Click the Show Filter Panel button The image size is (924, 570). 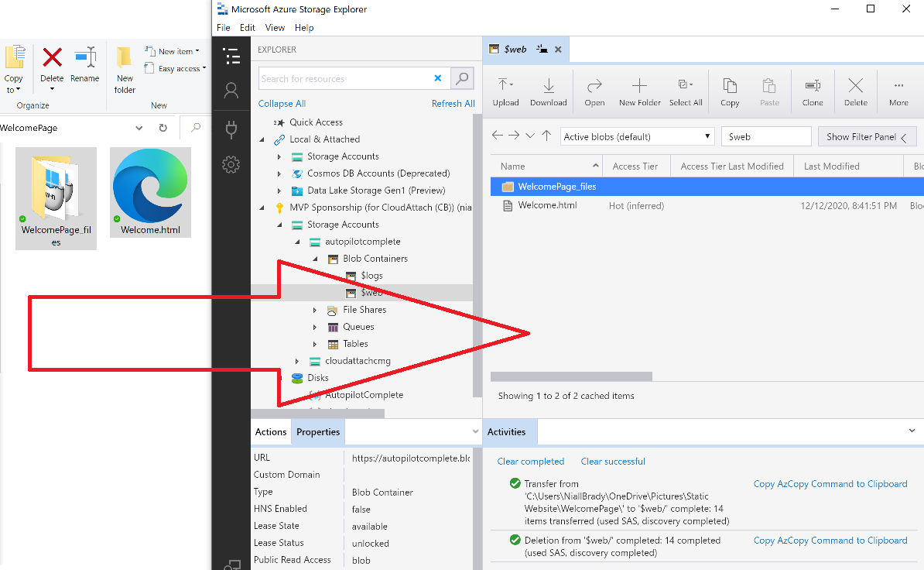tap(867, 137)
